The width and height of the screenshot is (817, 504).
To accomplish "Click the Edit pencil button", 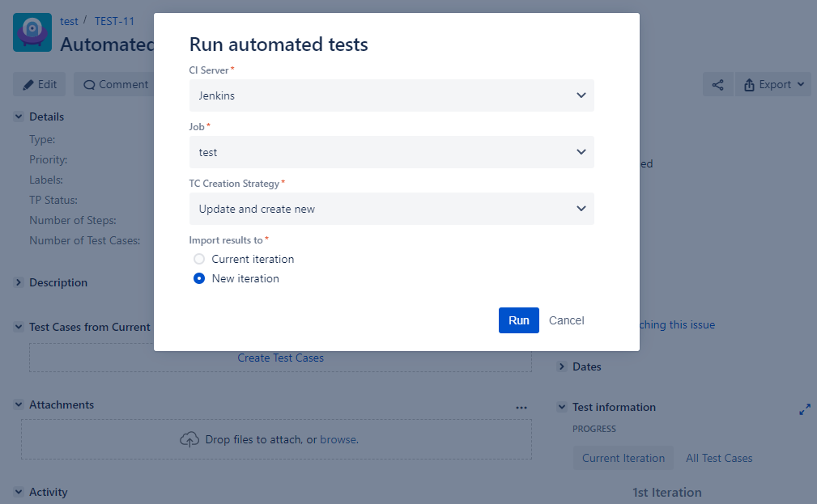I will click(40, 84).
